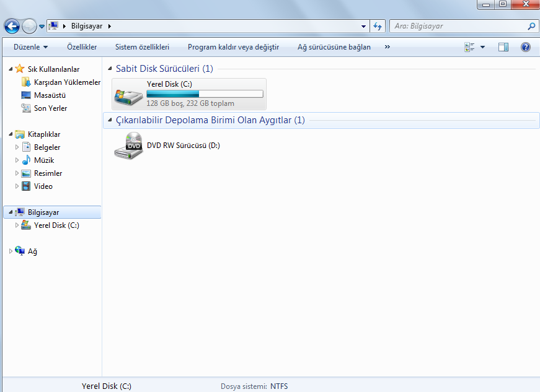Collapse the Kitaplıklar group
The width and height of the screenshot is (540, 392).
[11, 134]
